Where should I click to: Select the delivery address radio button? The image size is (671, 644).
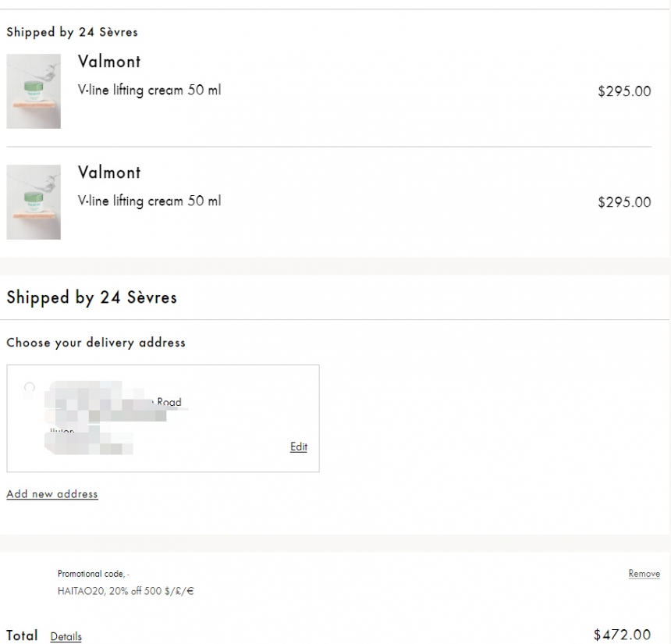tap(30, 387)
